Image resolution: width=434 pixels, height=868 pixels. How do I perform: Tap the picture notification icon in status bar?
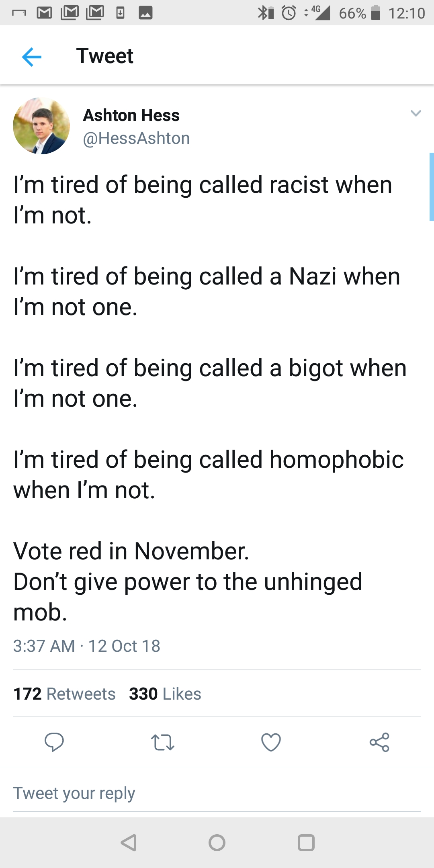(145, 13)
